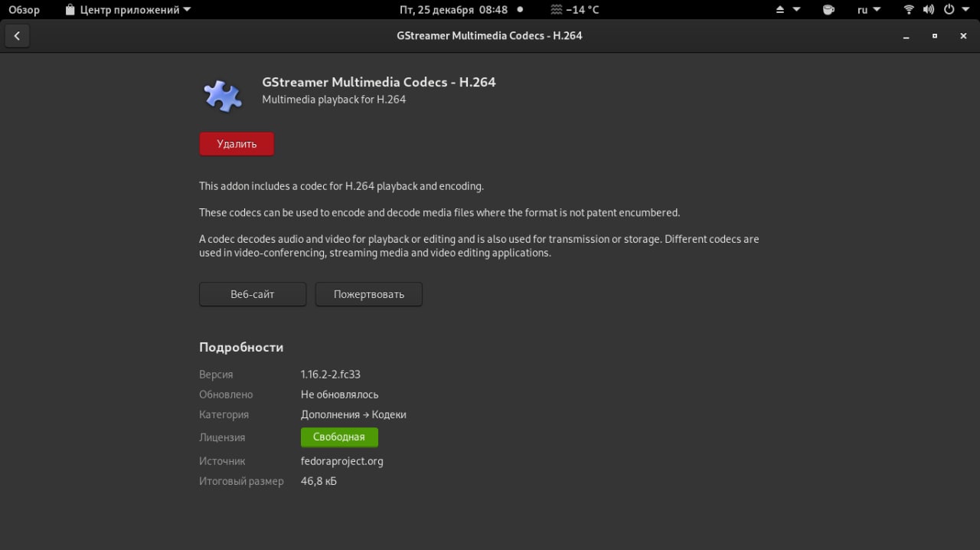
Task: Expand the Центр приложений app menu
Action: [128, 10]
